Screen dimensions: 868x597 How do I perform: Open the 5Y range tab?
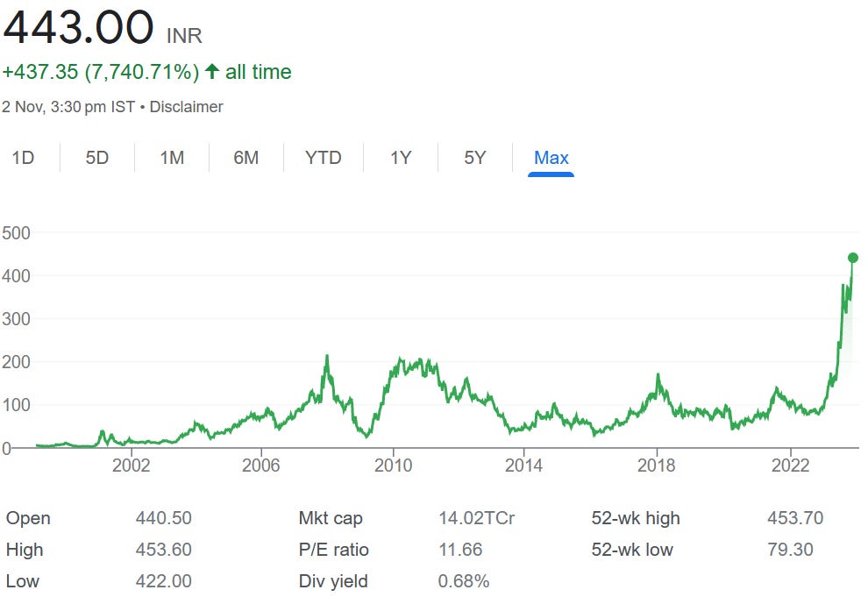pyautogui.click(x=475, y=158)
